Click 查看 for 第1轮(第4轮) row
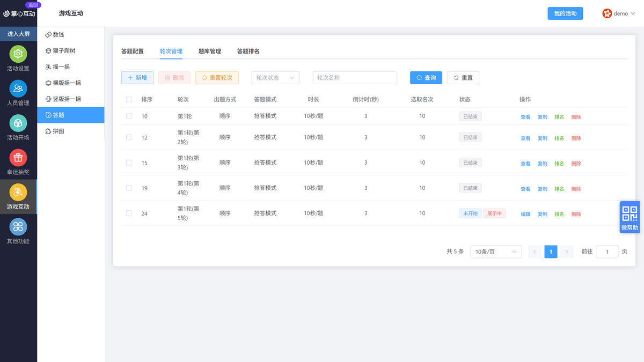The image size is (644, 362). pos(525,189)
